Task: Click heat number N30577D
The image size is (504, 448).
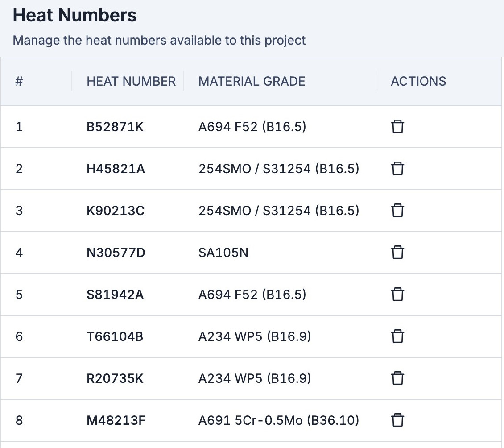Action: point(116,253)
